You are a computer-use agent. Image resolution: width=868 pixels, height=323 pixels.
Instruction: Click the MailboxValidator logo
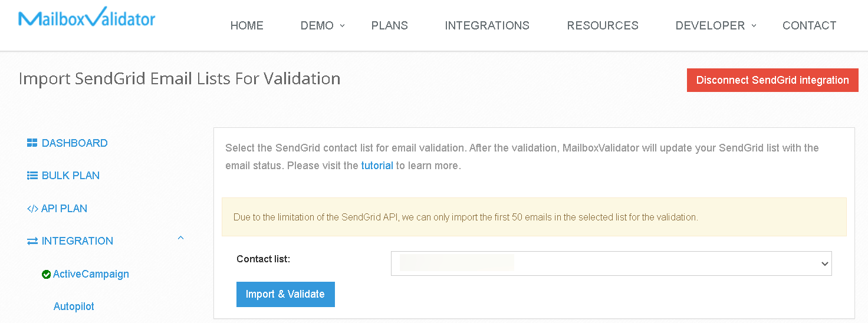click(87, 18)
